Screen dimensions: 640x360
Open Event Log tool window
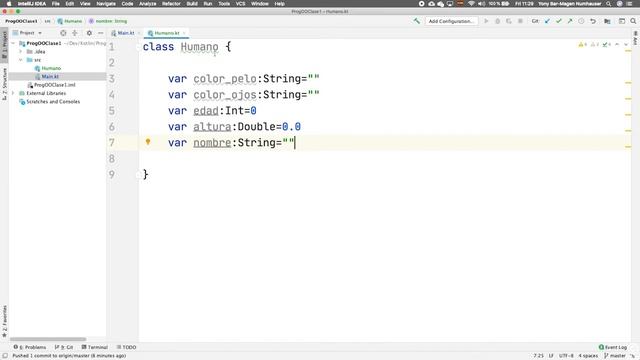coord(612,347)
